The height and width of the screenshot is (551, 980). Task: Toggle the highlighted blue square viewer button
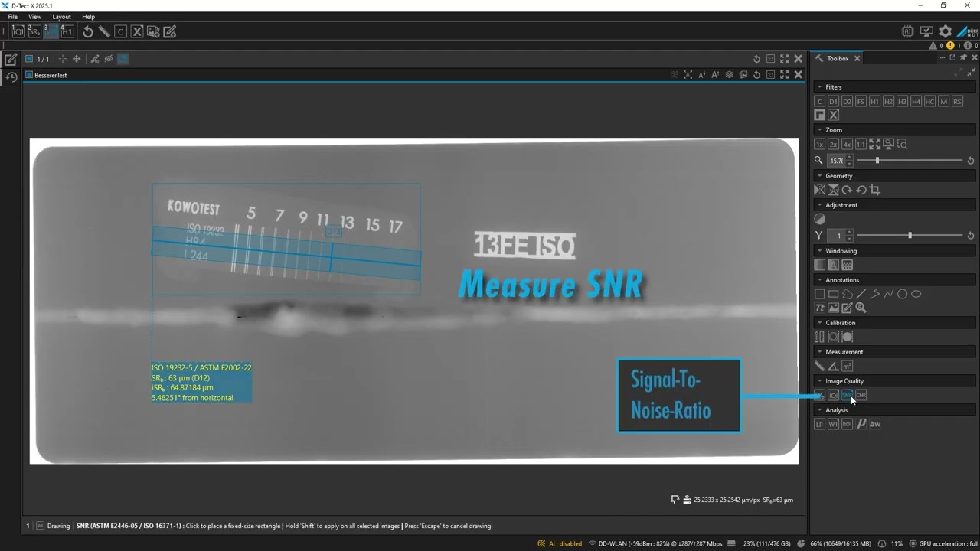coord(122,59)
